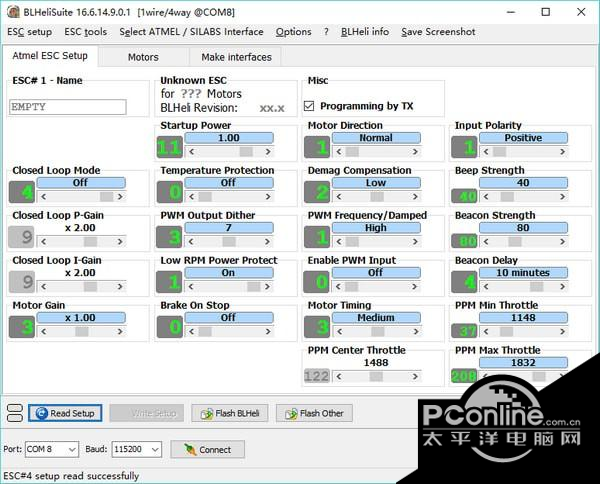This screenshot has height=484, width=600.
Task: Open the Make interfaces tab
Action: tap(236, 57)
